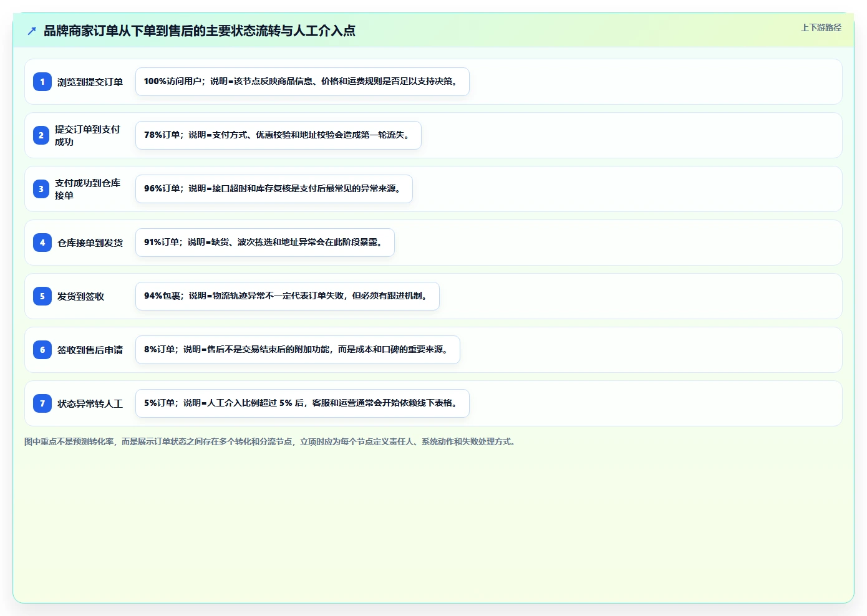Select step number 2 badge

(x=41, y=135)
